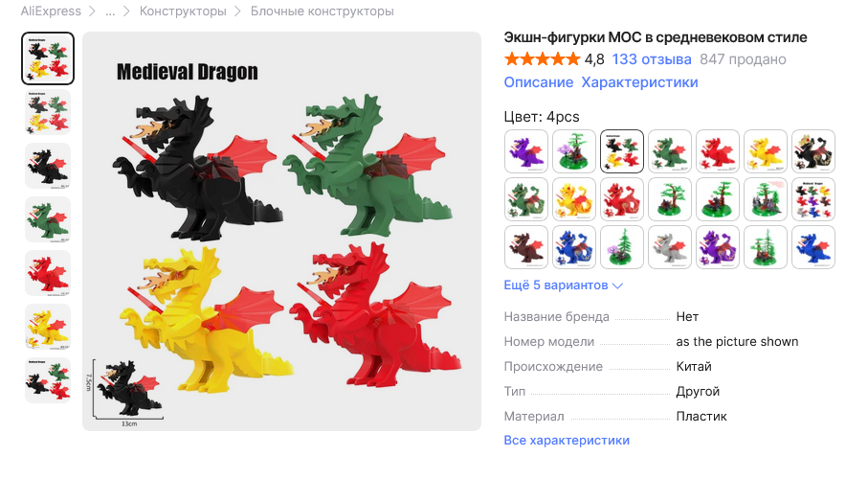Select the cherry blossom tree variant swatch
This screenshot has width=868, height=479.
point(573,151)
